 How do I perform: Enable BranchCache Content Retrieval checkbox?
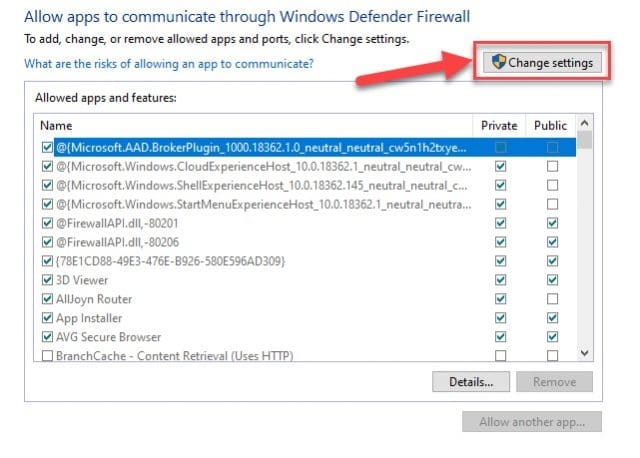tap(47, 356)
